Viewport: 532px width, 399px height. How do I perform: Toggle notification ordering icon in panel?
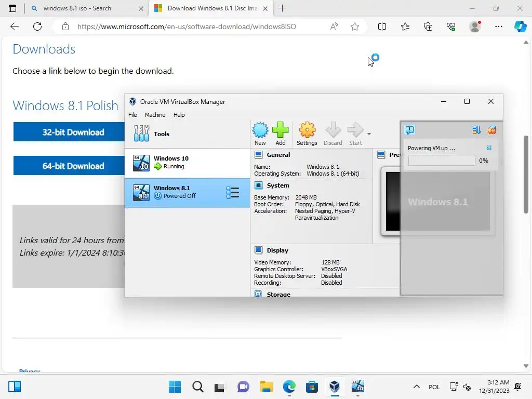click(x=476, y=130)
